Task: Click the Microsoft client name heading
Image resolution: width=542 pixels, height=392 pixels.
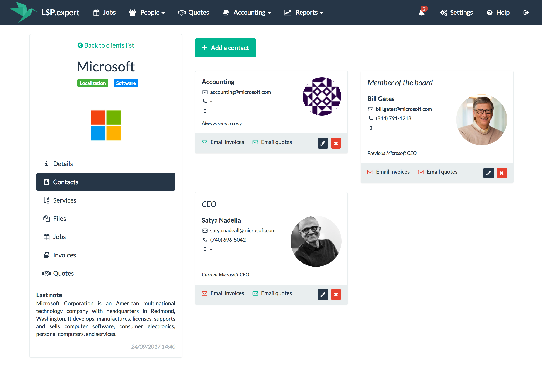Action: tap(106, 66)
